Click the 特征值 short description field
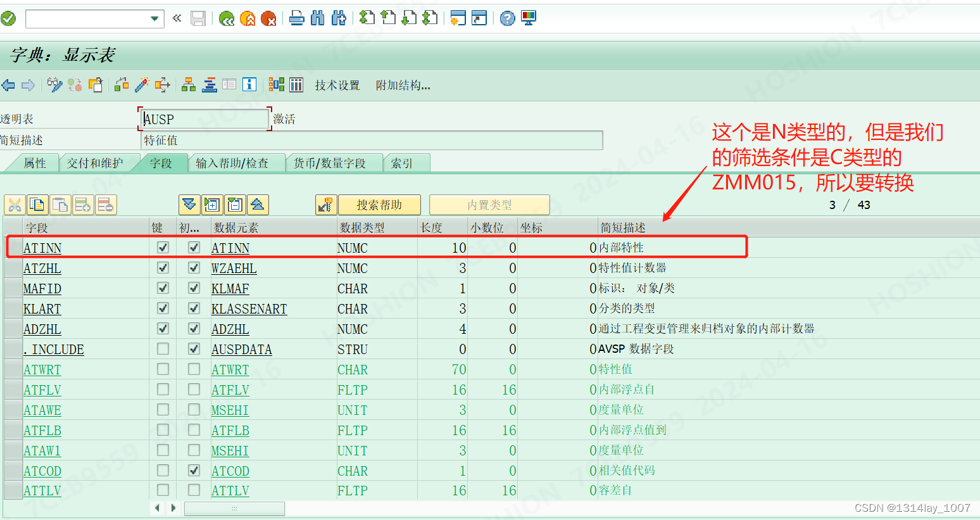The height and width of the screenshot is (520, 980). [x=372, y=141]
